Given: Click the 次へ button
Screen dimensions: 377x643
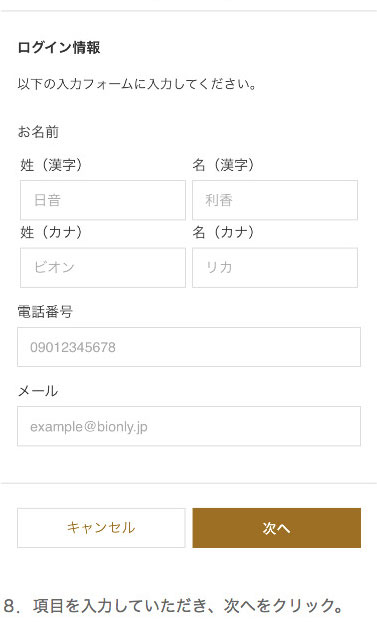Looking at the screenshot, I should pyautogui.click(x=276, y=528).
